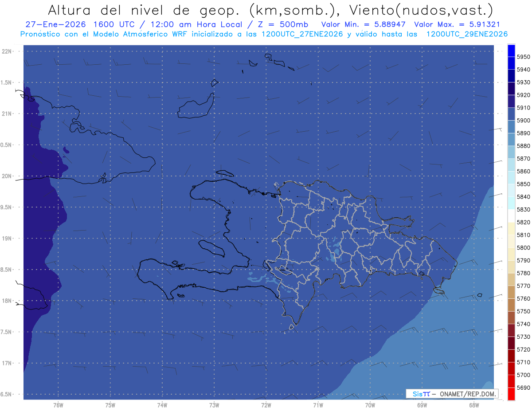532x411 pixels.
Task: Pick the legend swatch between 5760 and 5770
Action: click(x=511, y=292)
